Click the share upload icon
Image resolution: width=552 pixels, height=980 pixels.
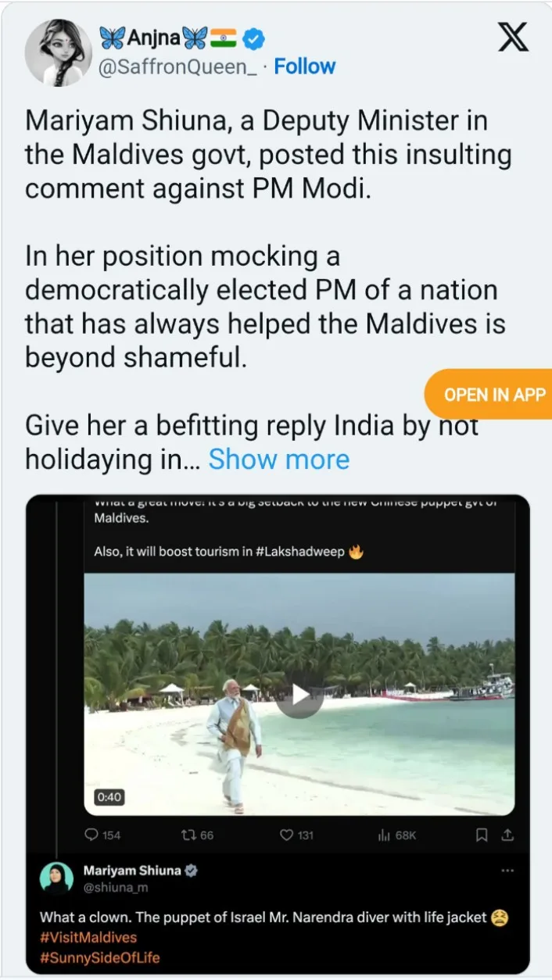[x=507, y=835]
